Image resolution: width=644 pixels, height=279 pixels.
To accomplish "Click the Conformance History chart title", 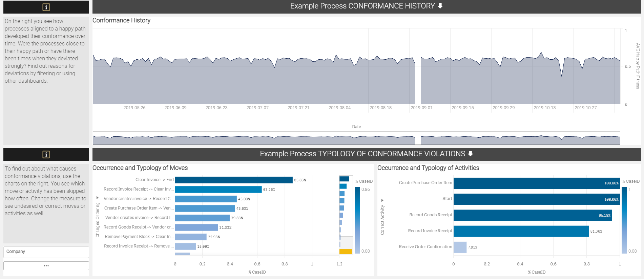I will (x=121, y=20).
